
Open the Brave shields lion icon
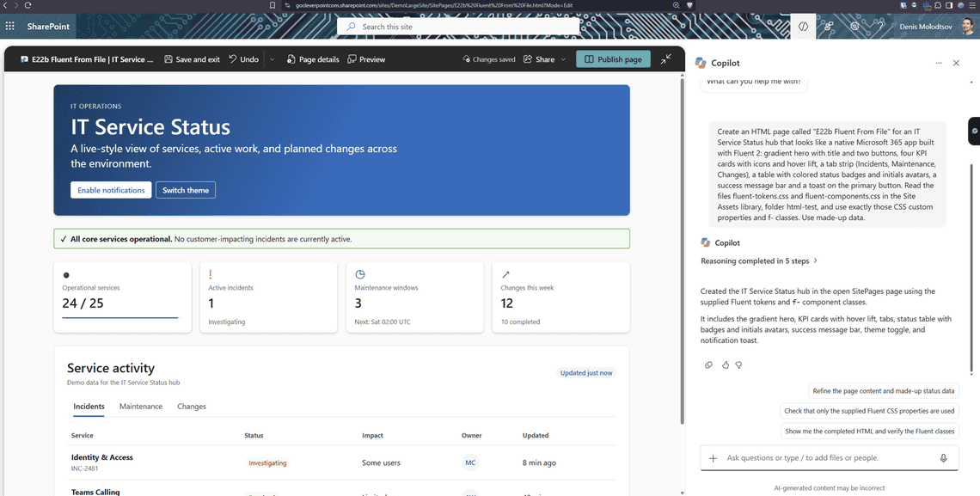(689, 5)
